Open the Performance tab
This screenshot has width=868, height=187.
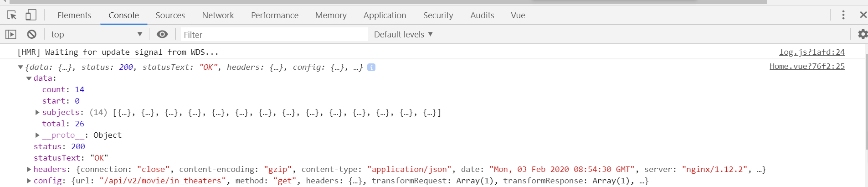(x=275, y=15)
